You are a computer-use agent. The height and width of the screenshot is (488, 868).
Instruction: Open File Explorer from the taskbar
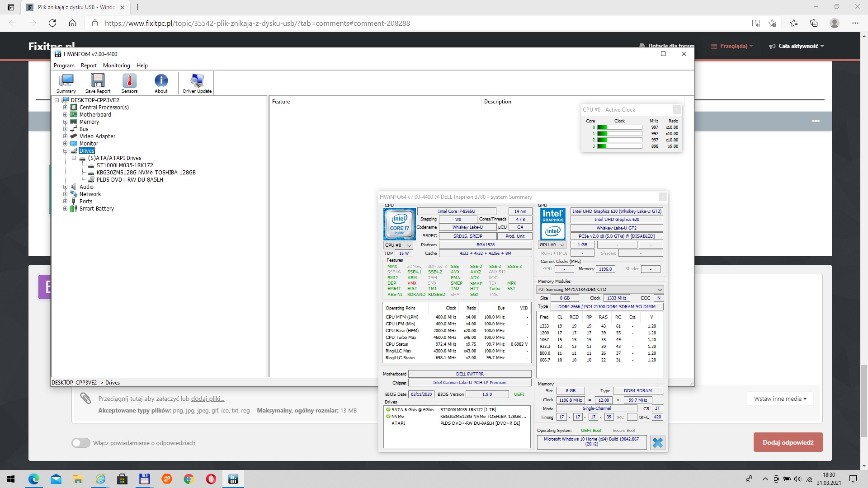[x=78, y=479]
